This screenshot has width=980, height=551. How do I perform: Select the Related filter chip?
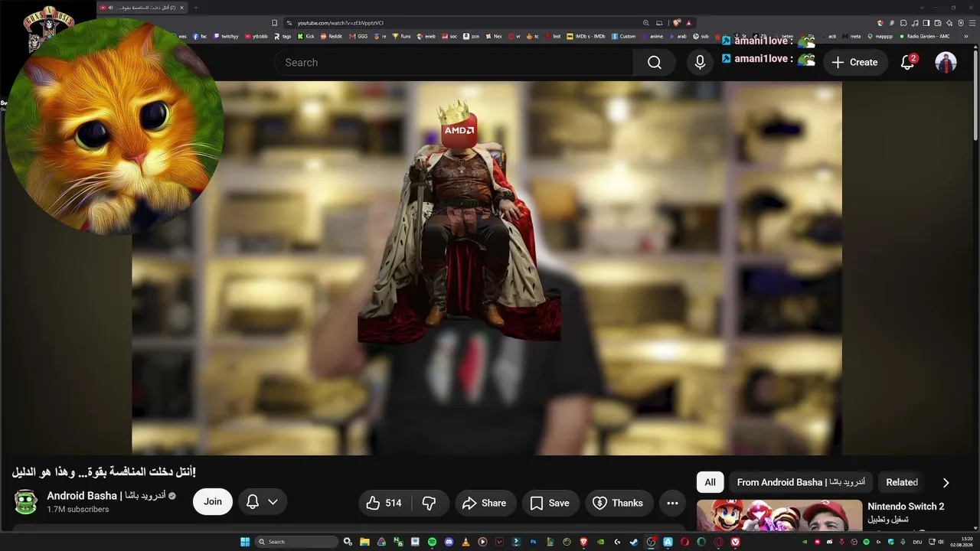coord(902,482)
